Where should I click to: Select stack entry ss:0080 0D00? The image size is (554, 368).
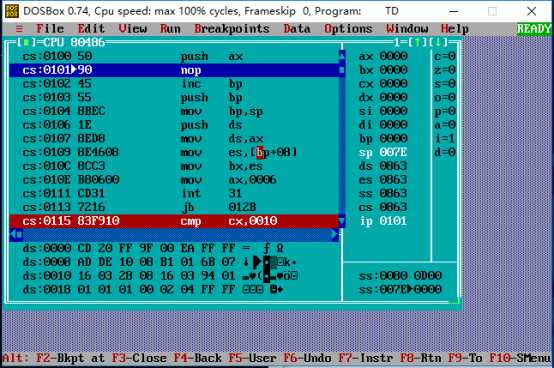pos(400,276)
